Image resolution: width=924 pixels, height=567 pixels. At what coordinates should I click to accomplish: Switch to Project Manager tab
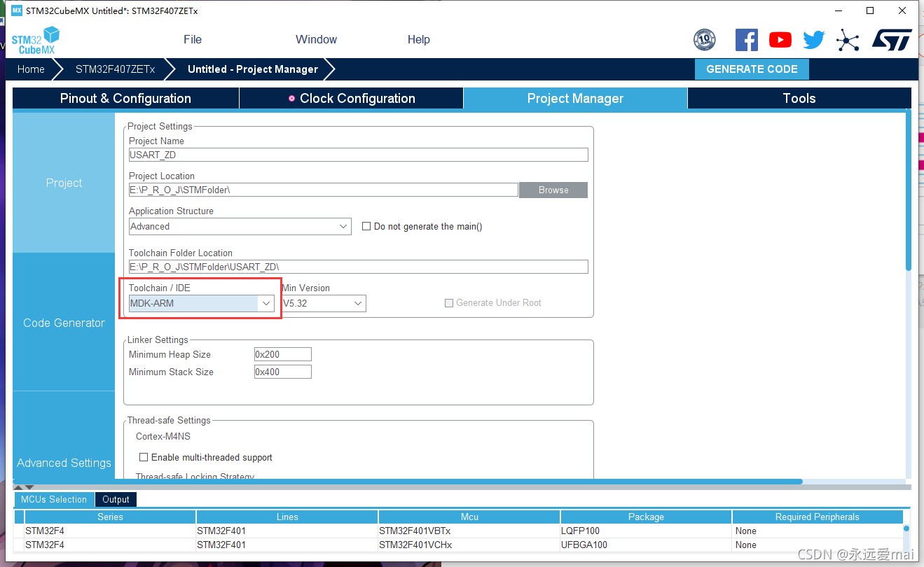[575, 99]
